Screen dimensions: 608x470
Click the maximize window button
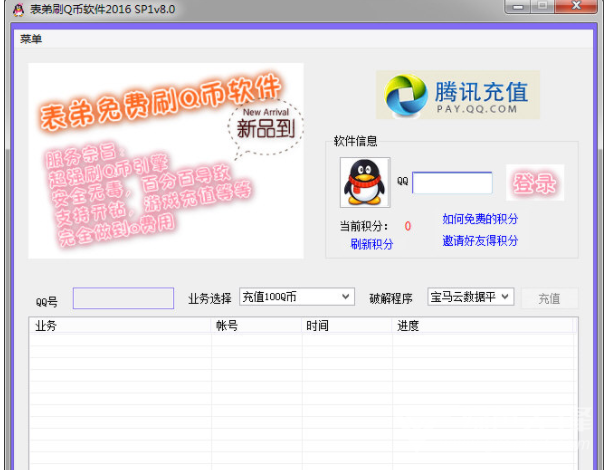(x=542, y=6)
